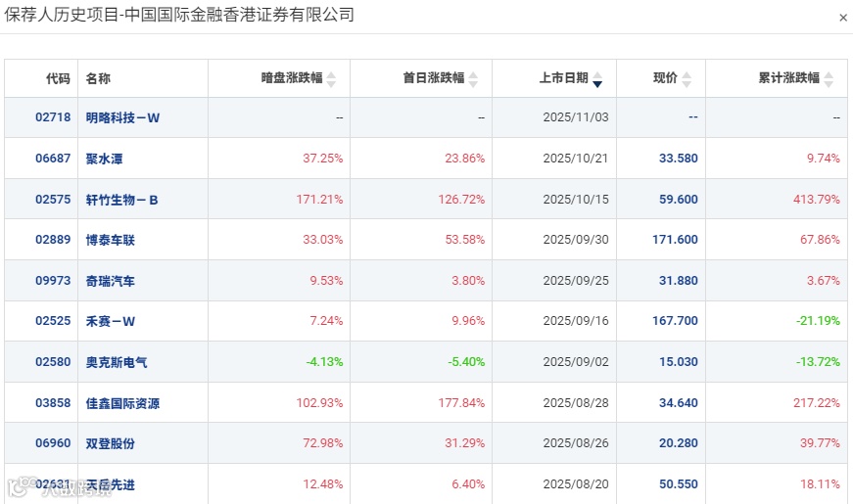This screenshot has width=853, height=504.
Task: Sort by 暗盘涨跌幅 column arrows
Action: [331, 79]
